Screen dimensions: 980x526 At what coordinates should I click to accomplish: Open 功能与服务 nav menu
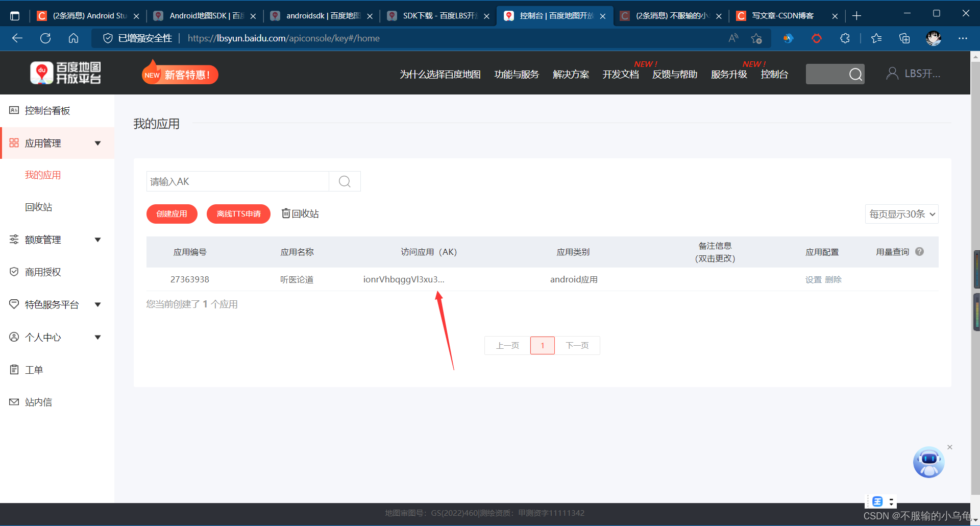pos(517,75)
